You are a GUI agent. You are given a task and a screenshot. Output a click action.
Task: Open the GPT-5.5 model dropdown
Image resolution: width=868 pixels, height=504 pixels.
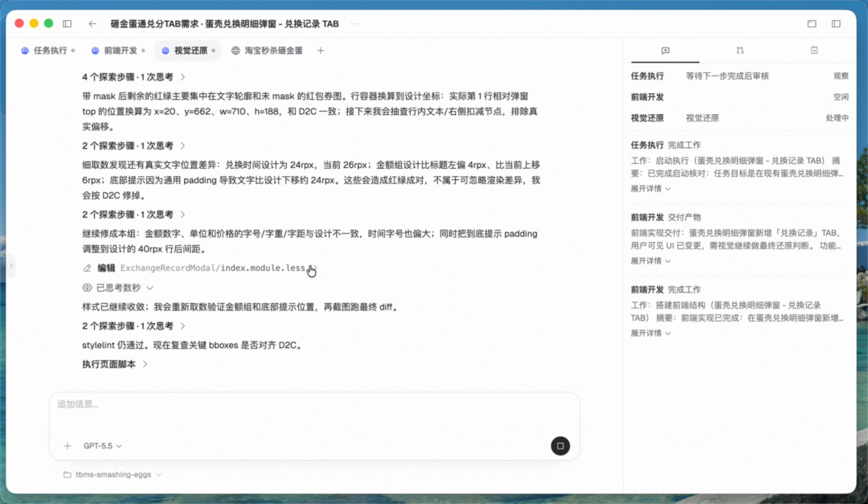(102, 446)
